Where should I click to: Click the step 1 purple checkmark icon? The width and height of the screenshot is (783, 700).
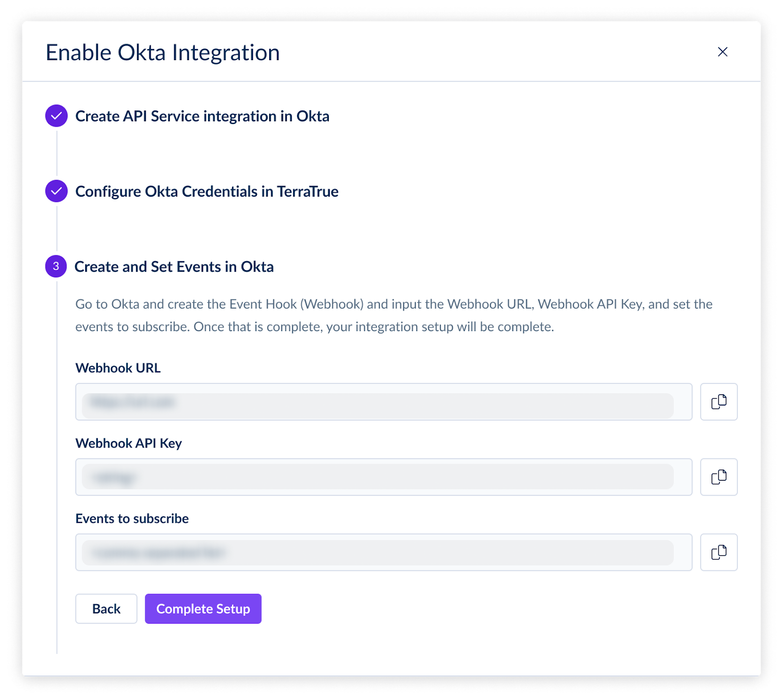(x=56, y=116)
